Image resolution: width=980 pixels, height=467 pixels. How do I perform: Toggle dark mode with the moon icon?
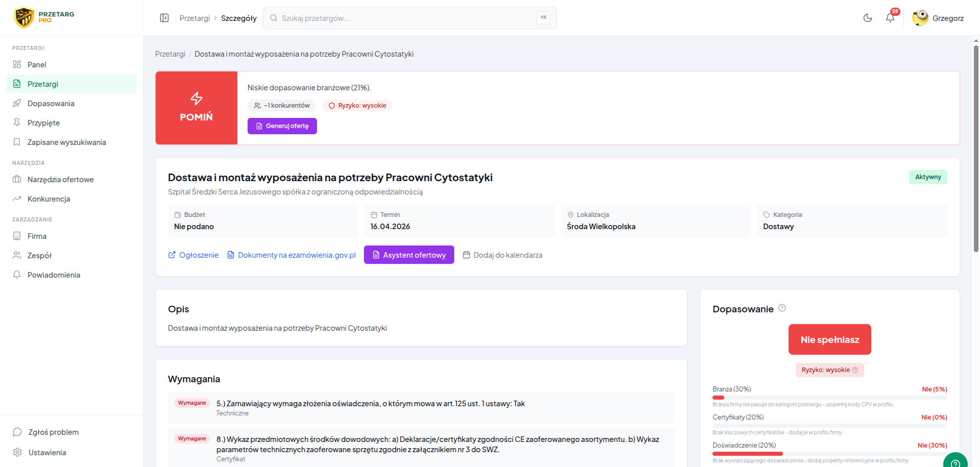coord(868,18)
